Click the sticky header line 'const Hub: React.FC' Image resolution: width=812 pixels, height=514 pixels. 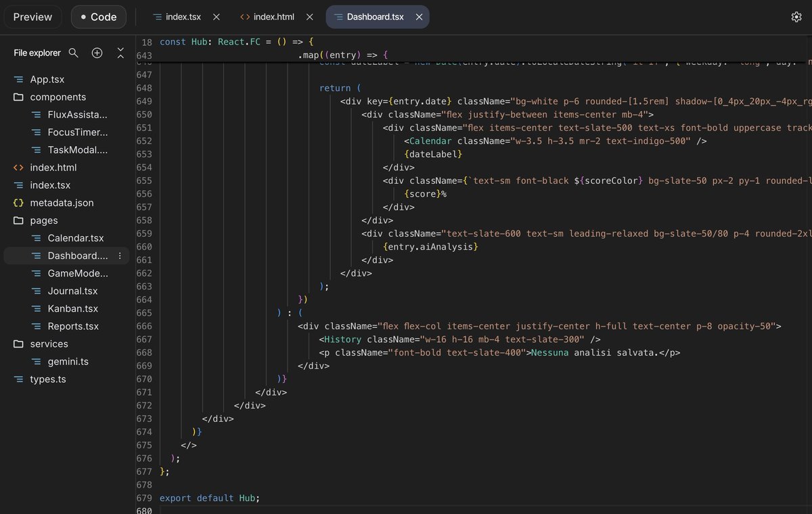point(236,42)
